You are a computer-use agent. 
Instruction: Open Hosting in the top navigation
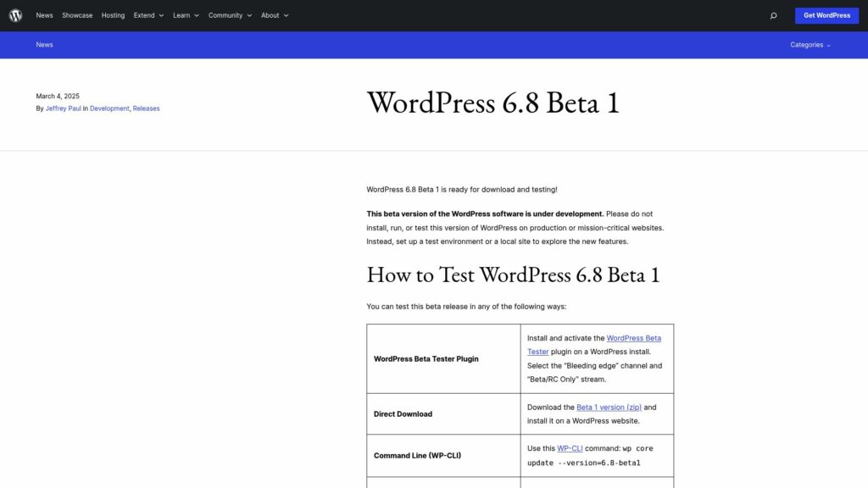113,15
